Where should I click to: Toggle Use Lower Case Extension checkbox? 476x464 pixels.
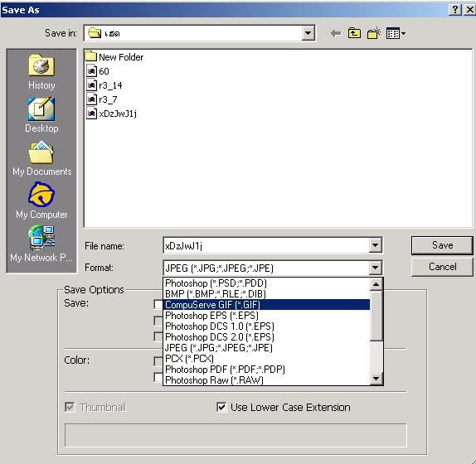(x=221, y=407)
